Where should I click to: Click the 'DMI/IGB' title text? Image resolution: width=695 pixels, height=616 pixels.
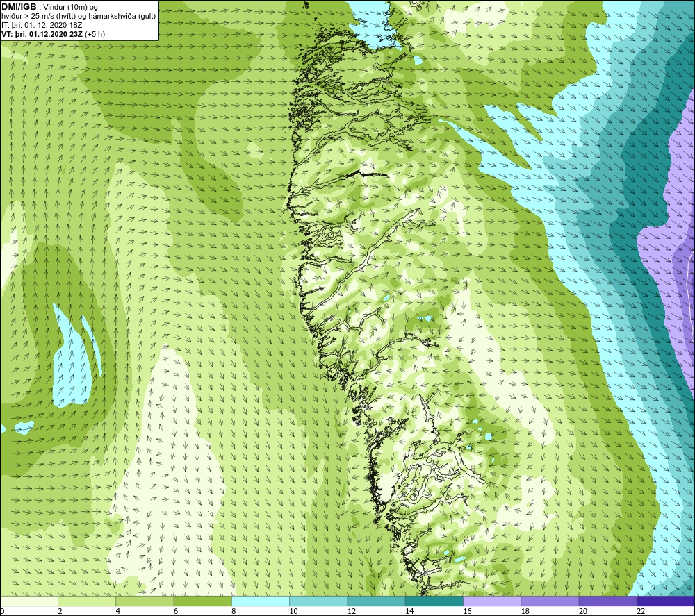(19, 7)
